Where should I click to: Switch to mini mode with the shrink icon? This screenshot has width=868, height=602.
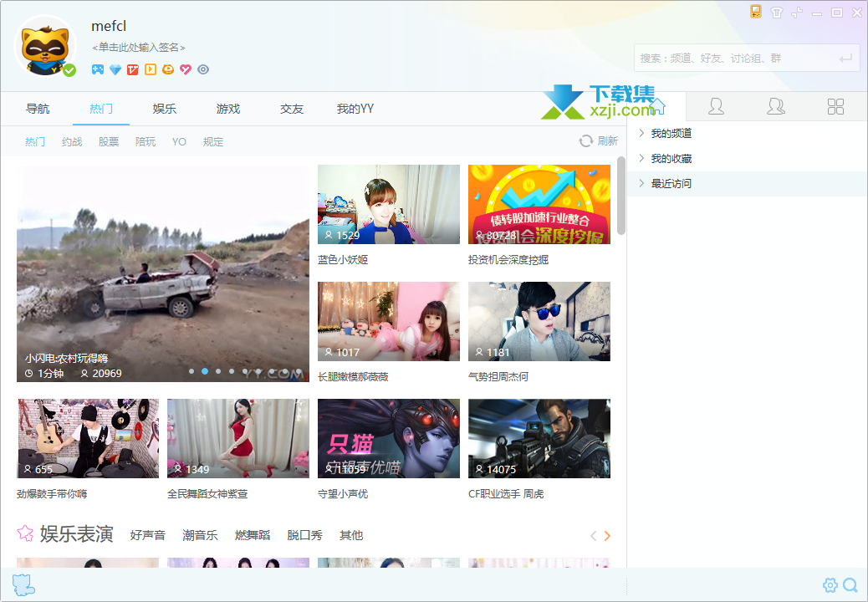click(797, 13)
